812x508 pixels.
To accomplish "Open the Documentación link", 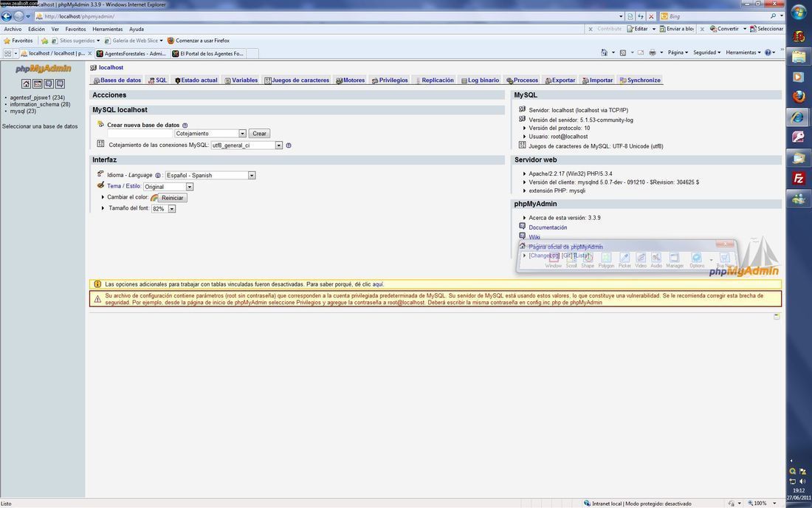I will point(548,228).
